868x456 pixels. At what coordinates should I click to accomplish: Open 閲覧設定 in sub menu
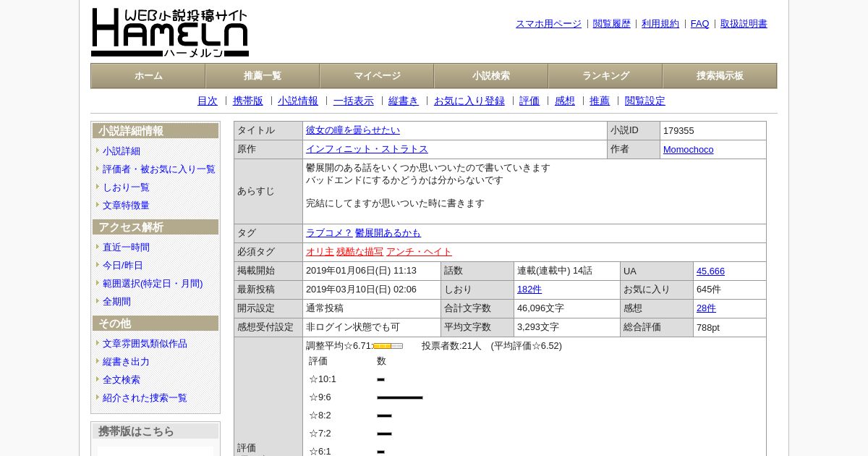pos(645,101)
